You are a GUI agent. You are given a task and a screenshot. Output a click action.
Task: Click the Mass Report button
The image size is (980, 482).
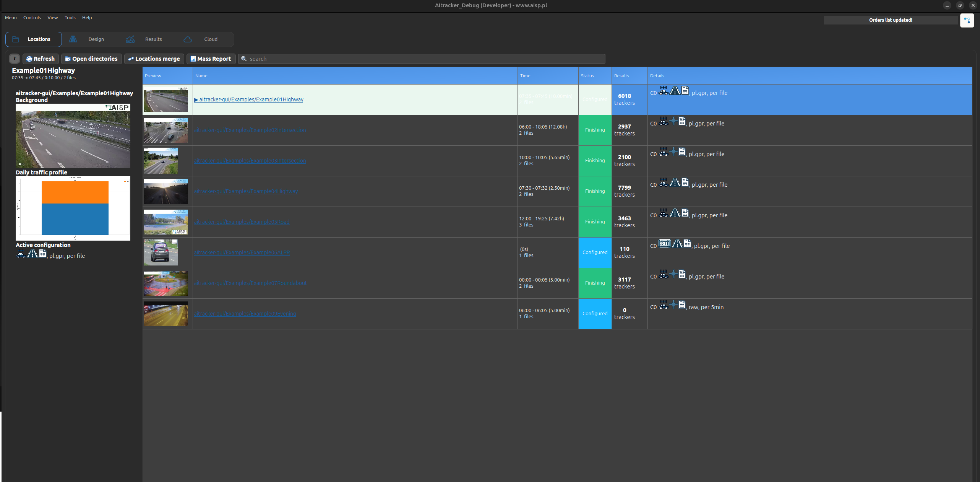coord(211,59)
